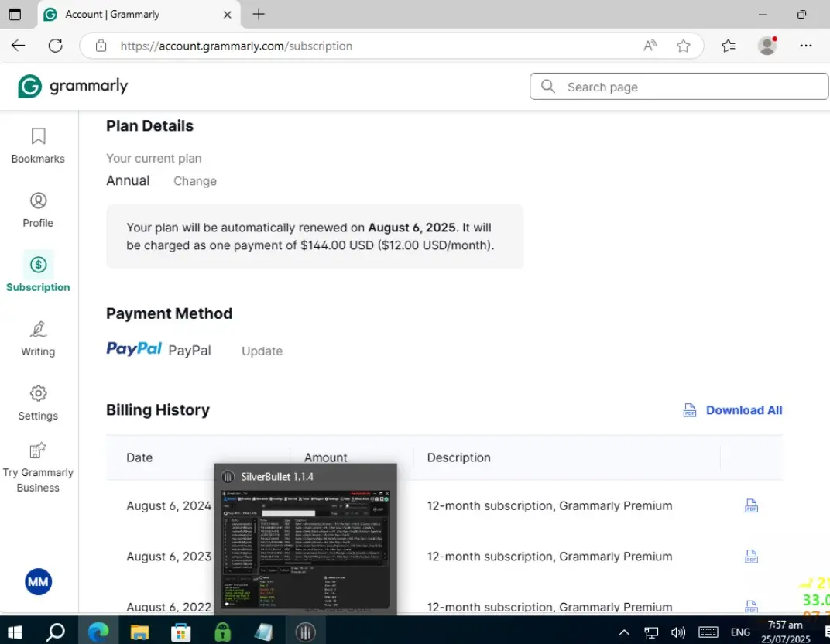Click the Billing History heading

tap(158, 409)
